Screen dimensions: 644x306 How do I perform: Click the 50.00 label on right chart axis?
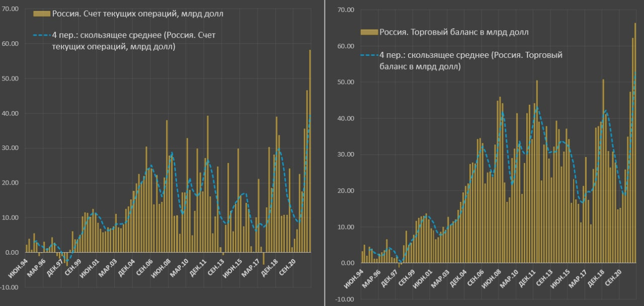pos(346,82)
